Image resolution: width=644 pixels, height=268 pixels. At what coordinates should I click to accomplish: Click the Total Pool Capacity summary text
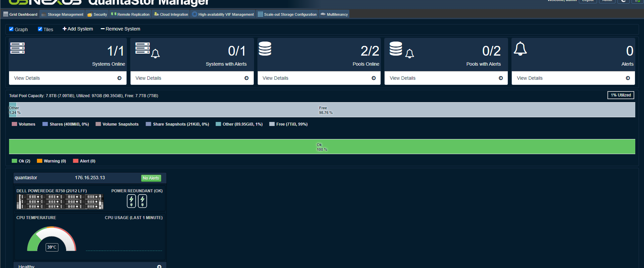(x=84, y=96)
